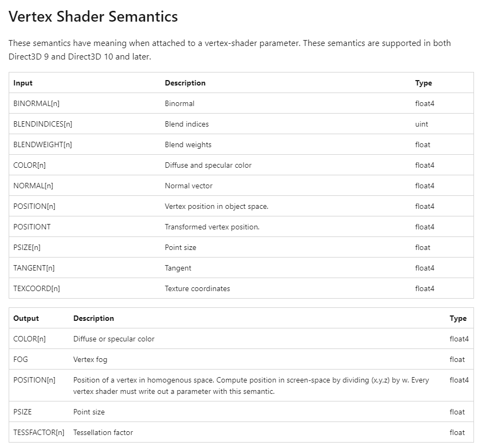This screenshot has height=448, width=487.
Task: Click the "Texture coordinates" description cell
Action: 198,288
